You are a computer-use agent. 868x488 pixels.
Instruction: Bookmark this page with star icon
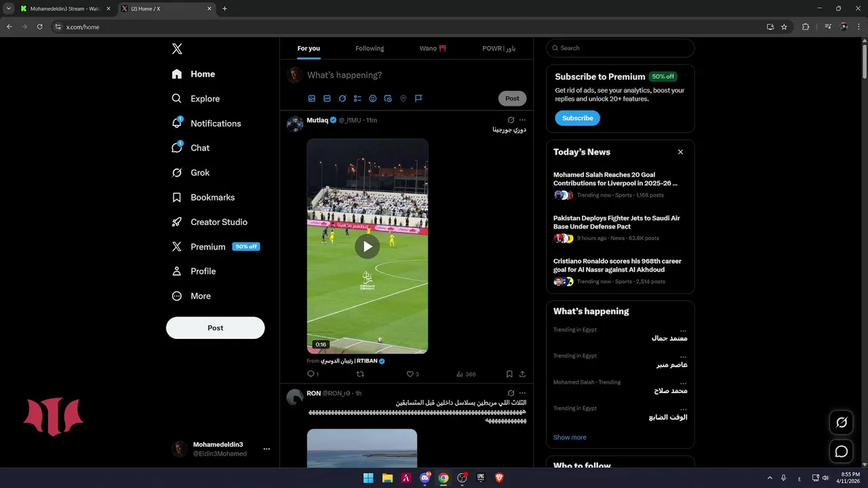click(784, 26)
